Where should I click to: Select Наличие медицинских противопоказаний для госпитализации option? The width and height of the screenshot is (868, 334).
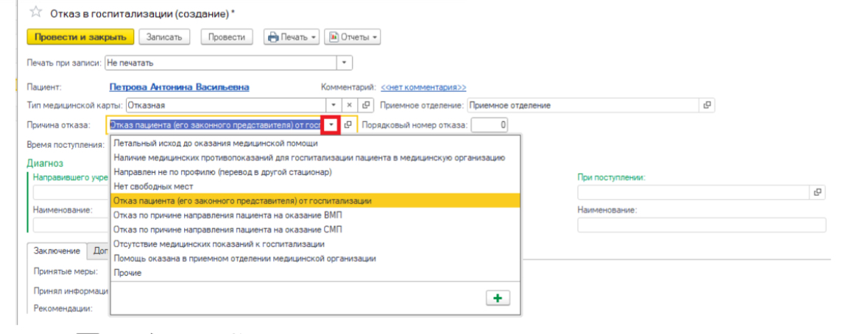tap(316, 157)
